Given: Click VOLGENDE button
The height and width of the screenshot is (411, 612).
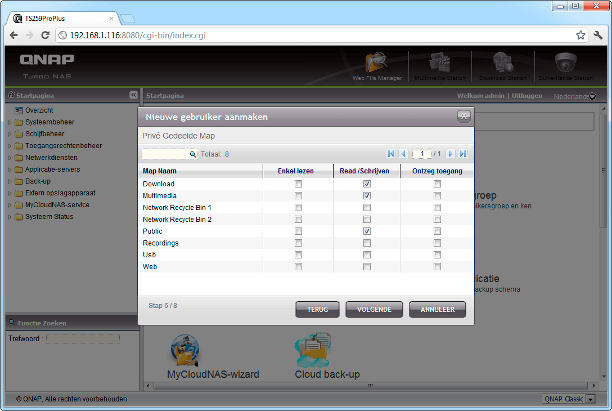Looking at the screenshot, I should coord(374,310).
